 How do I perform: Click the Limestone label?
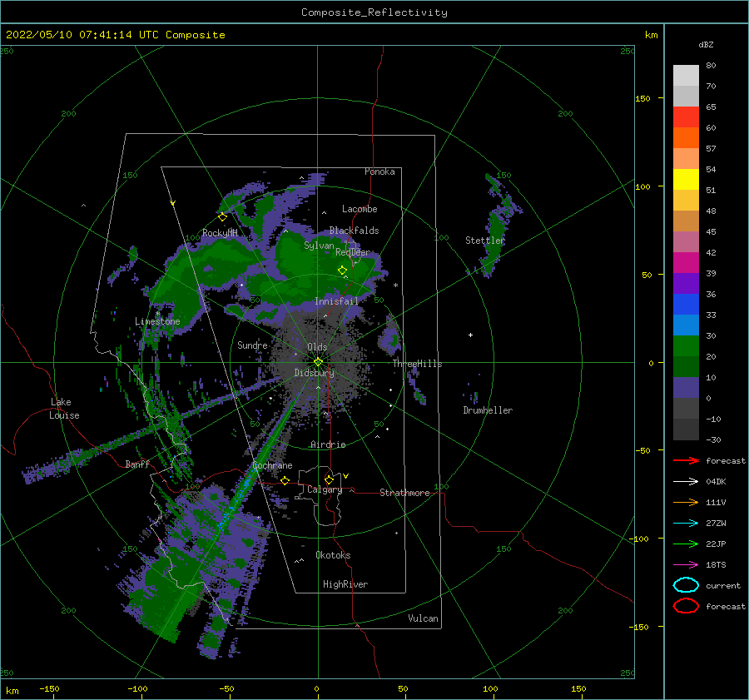tap(157, 321)
